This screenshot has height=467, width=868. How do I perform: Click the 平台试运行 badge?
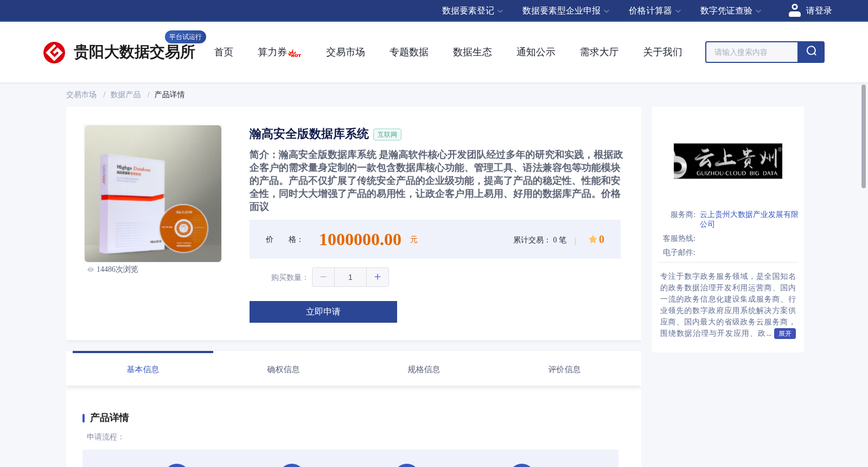tap(186, 37)
